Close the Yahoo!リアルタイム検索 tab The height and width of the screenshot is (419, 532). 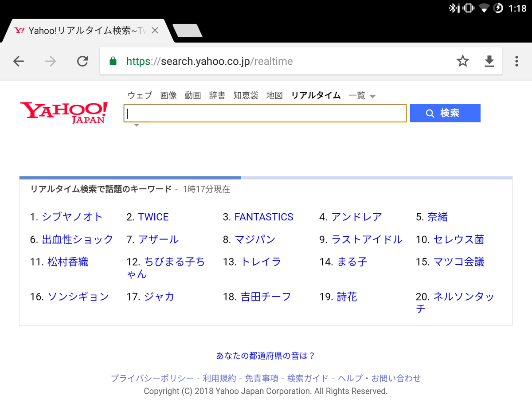(155, 31)
